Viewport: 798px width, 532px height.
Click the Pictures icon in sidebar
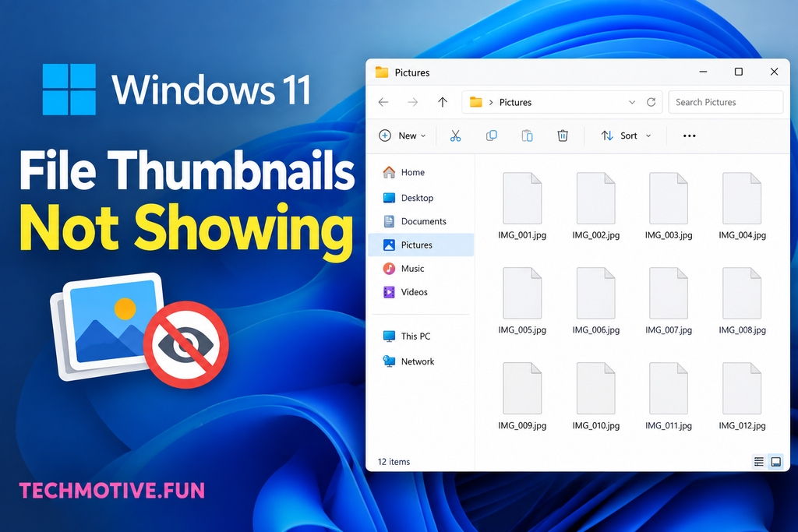pos(389,245)
